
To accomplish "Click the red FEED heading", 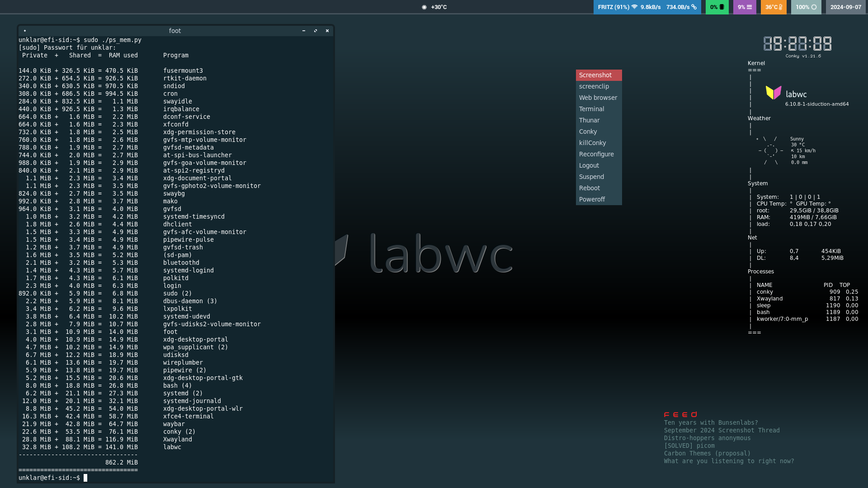I will (x=680, y=414).
